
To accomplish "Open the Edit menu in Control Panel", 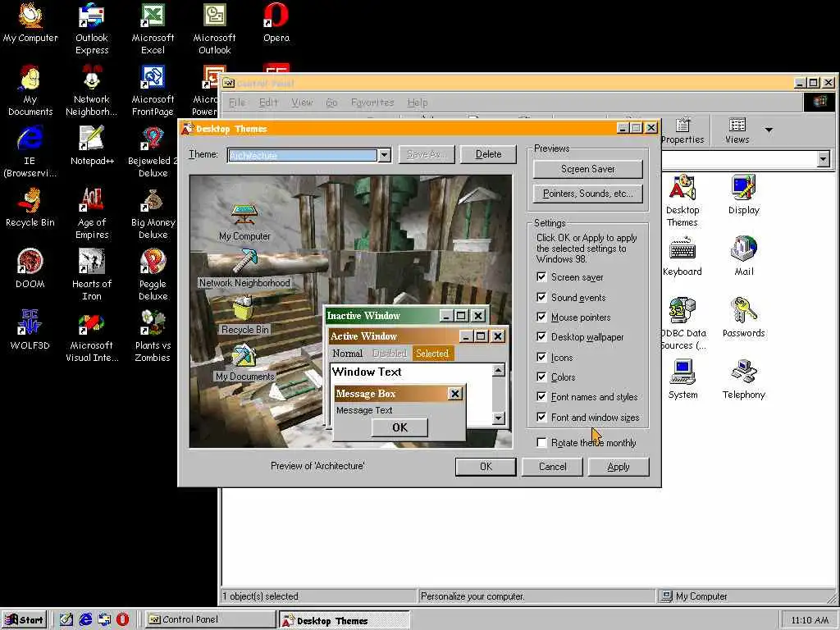I will (268, 103).
